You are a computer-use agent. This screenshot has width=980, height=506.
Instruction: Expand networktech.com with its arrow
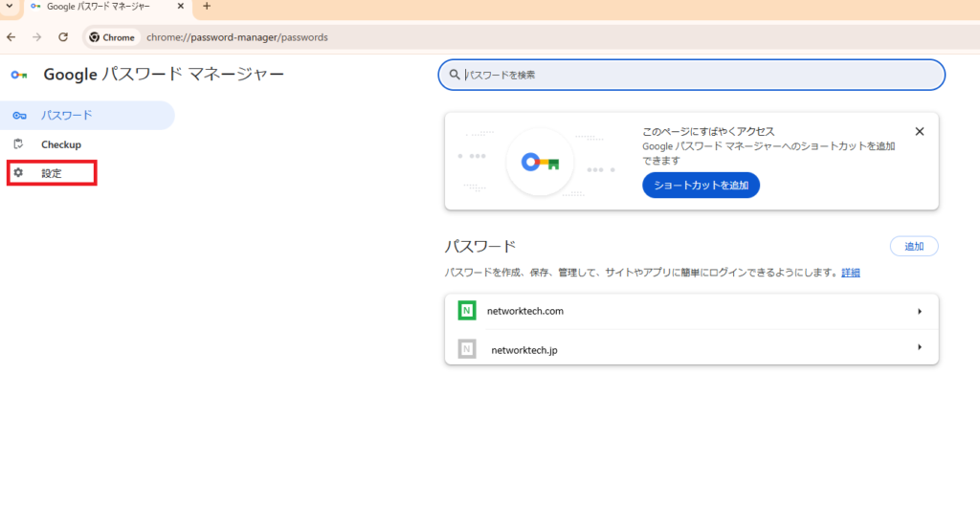click(x=920, y=311)
